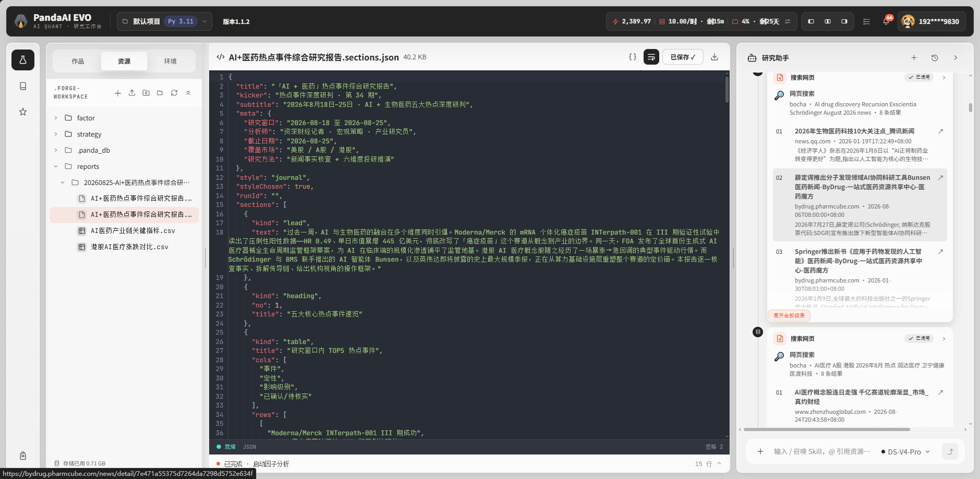Expand the 已完成 status log panel
980x479 pixels.
click(x=719, y=463)
